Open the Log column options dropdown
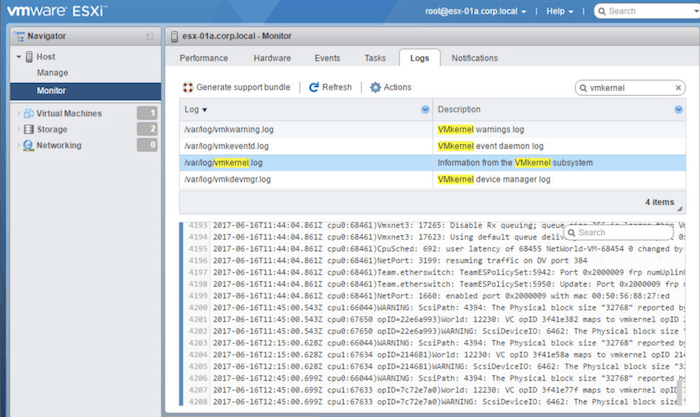Image resolution: width=700 pixels, height=417 pixels. coord(425,110)
